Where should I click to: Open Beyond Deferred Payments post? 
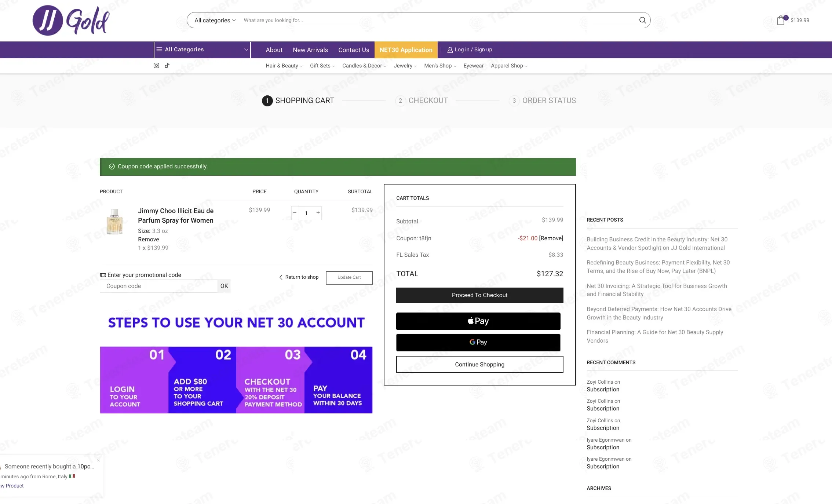(x=659, y=313)
